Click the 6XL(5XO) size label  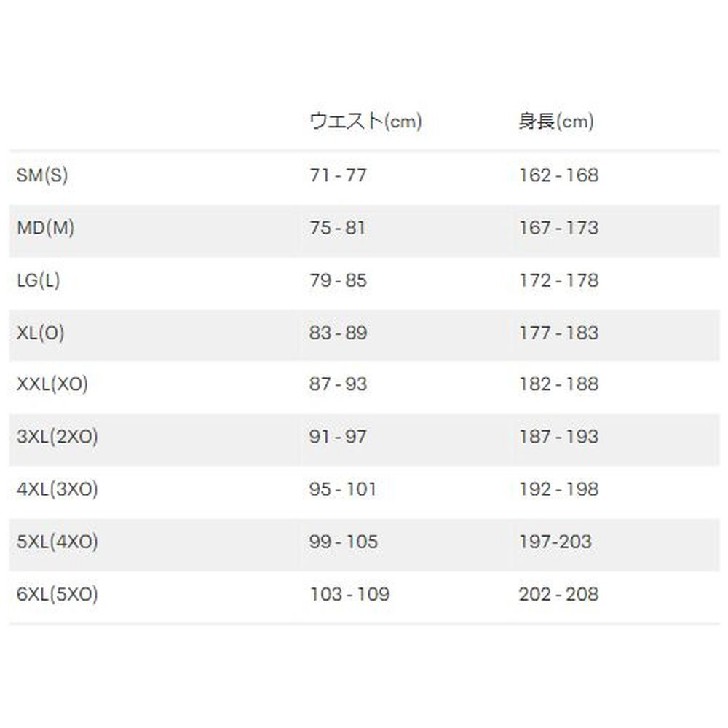(58, 594)
